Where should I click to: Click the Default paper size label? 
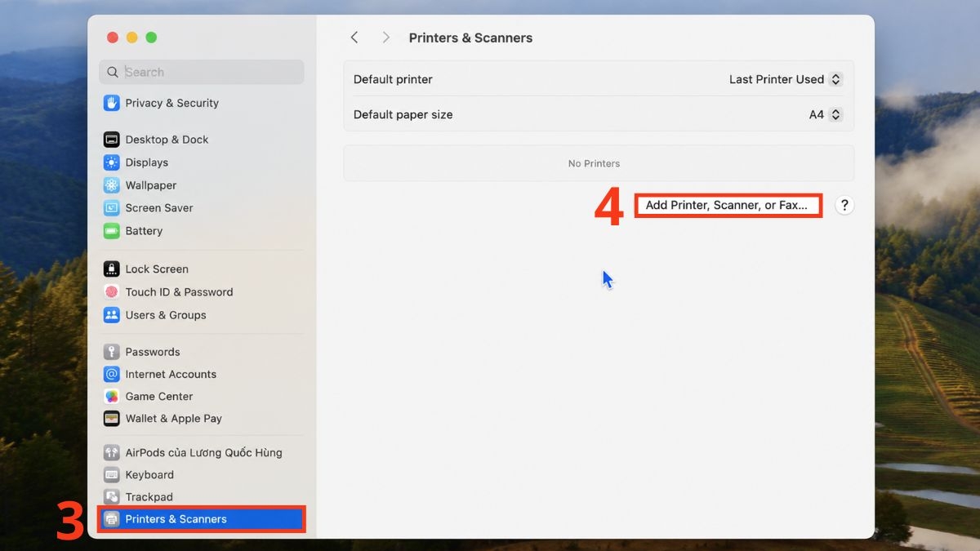click(x=403, y=114)
